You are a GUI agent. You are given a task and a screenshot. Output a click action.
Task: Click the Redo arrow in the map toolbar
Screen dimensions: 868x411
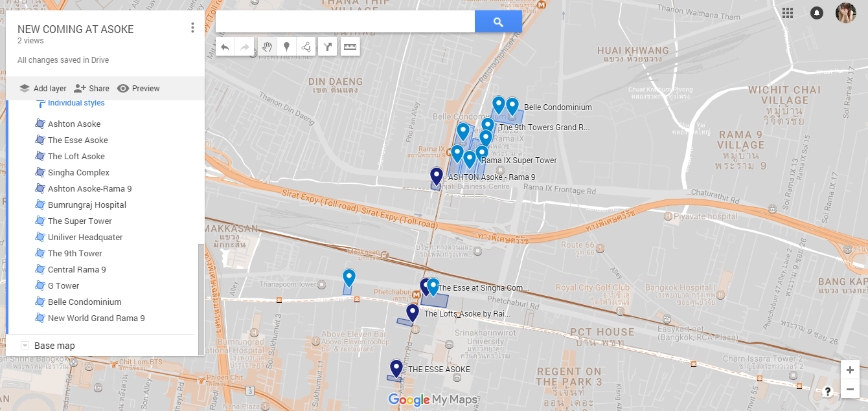245,47
